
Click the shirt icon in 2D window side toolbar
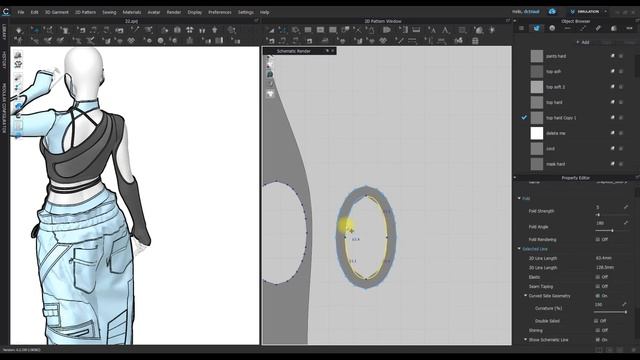click(x=270, y=94)
